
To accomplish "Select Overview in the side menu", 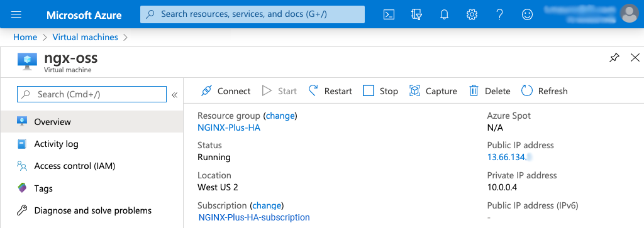I will click(x=92, y=122).
